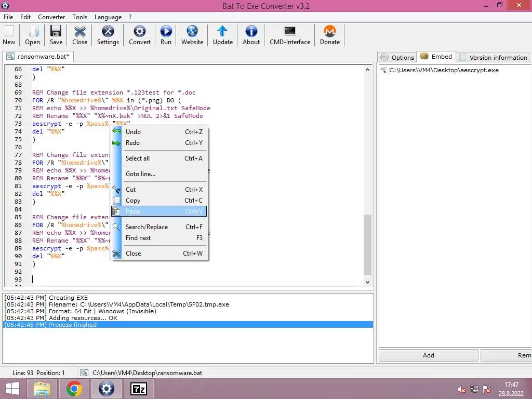Open Chrome from the taskbar
Screen dimensions: 532x399
[74, 389]
